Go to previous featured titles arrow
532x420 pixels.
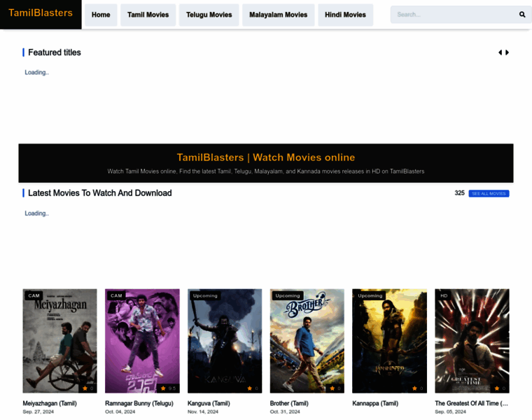[500, 52]
